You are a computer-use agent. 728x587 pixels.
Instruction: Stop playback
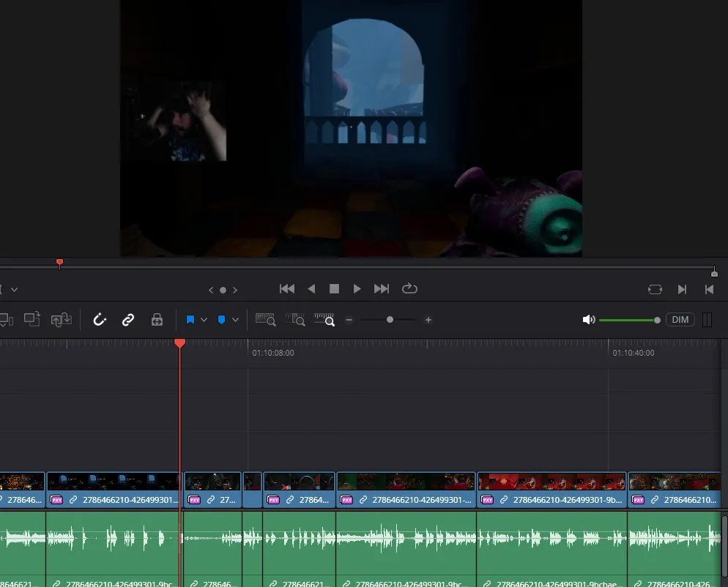tap(334, 288)
